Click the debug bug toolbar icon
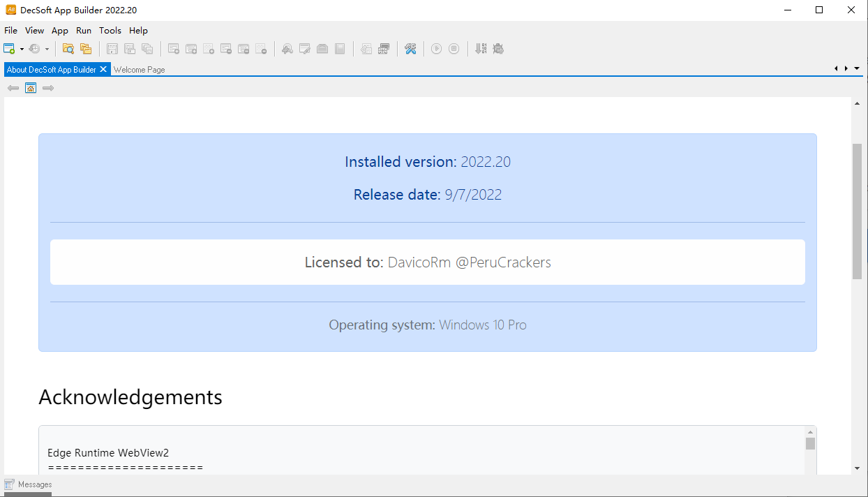This screenshot has height=497, width=868. (x=498, y=49)
